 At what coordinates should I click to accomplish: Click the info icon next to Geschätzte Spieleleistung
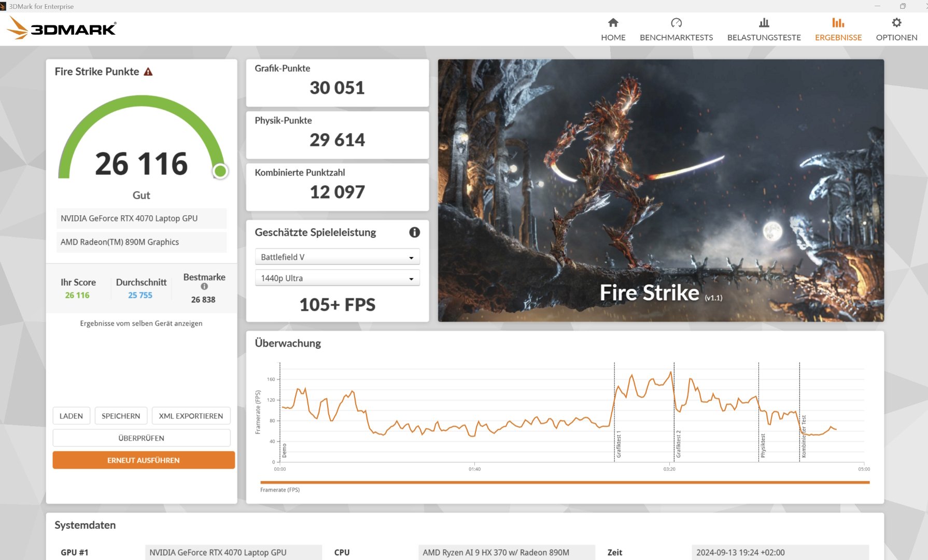(x=413, y=233)
